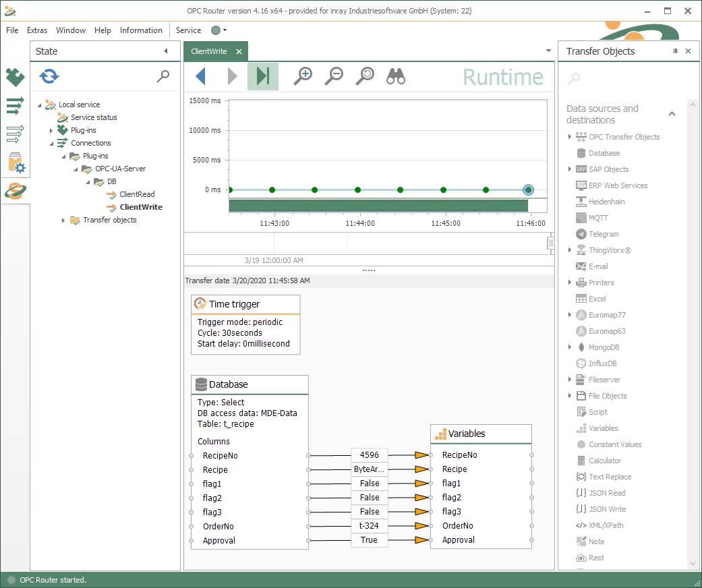Select the MQTT transfer object
This screenshot has height=588, width=702.
point(597,218)
